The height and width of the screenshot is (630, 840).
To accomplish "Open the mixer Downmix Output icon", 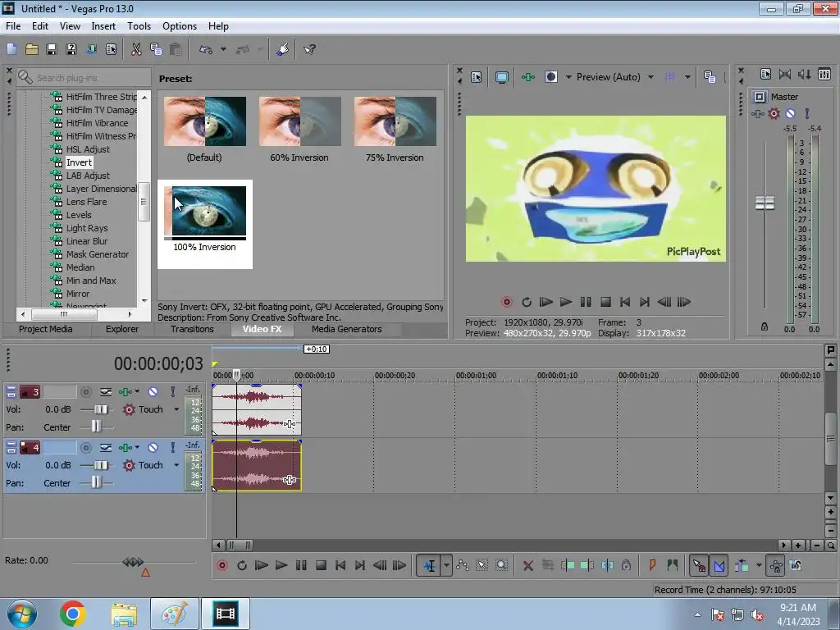I will coord(785,75).
